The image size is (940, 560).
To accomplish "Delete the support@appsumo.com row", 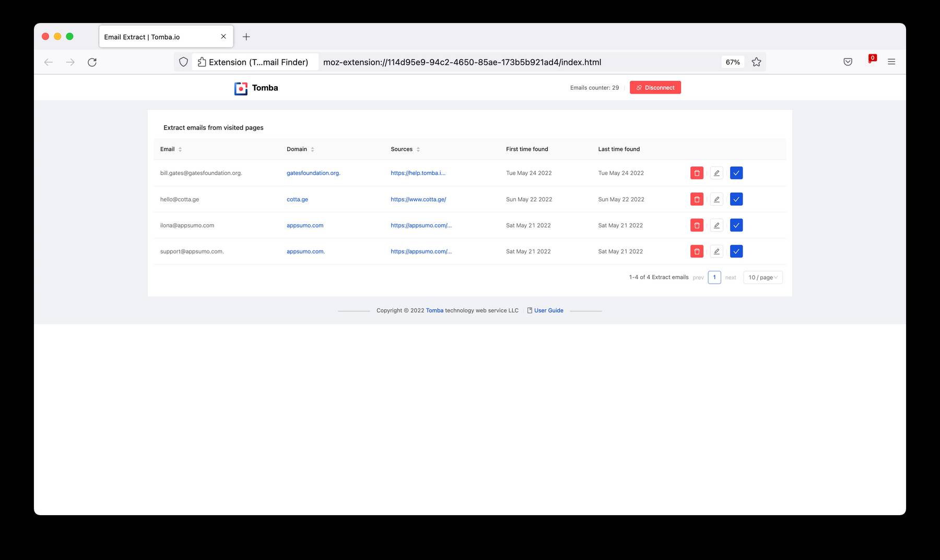I will click(697, 251).
